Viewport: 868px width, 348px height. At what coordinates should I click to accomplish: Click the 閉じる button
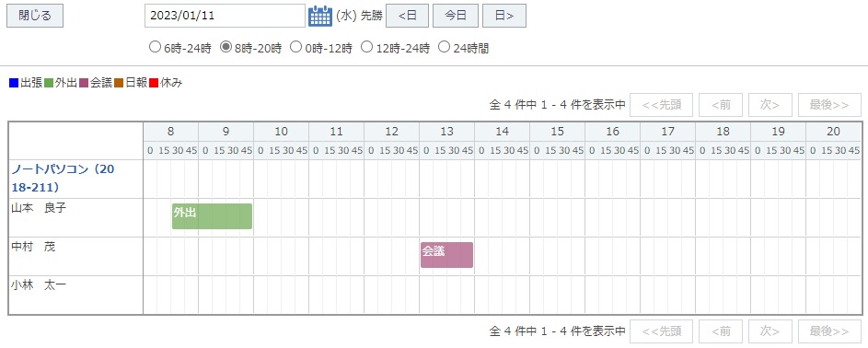click(x=35, y=16)
